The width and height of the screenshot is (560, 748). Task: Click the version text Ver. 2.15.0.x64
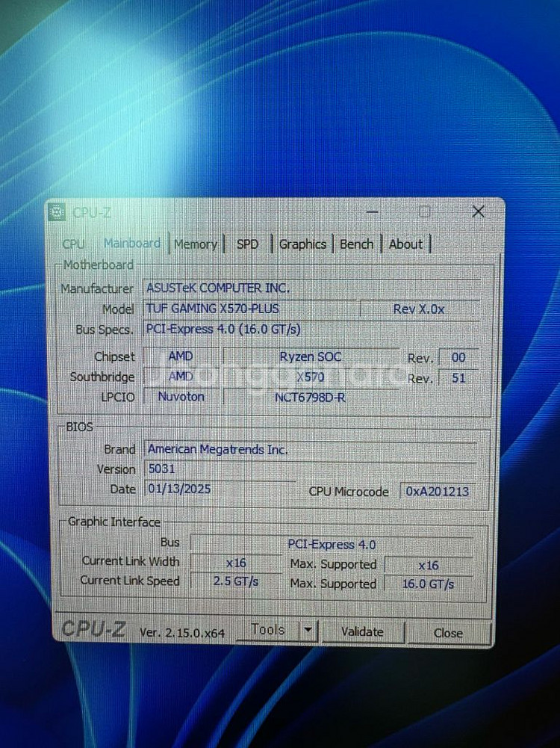point(181,633)
